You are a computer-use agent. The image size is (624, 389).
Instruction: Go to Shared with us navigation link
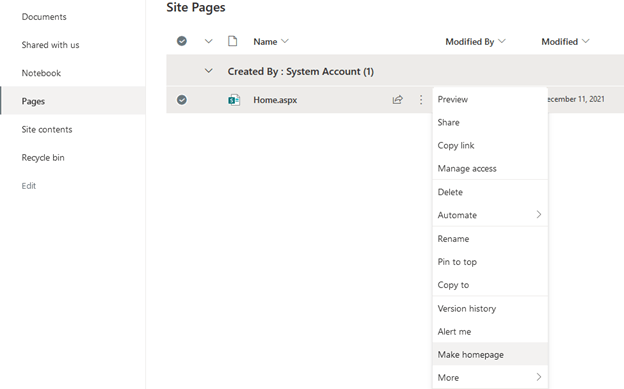51,45
